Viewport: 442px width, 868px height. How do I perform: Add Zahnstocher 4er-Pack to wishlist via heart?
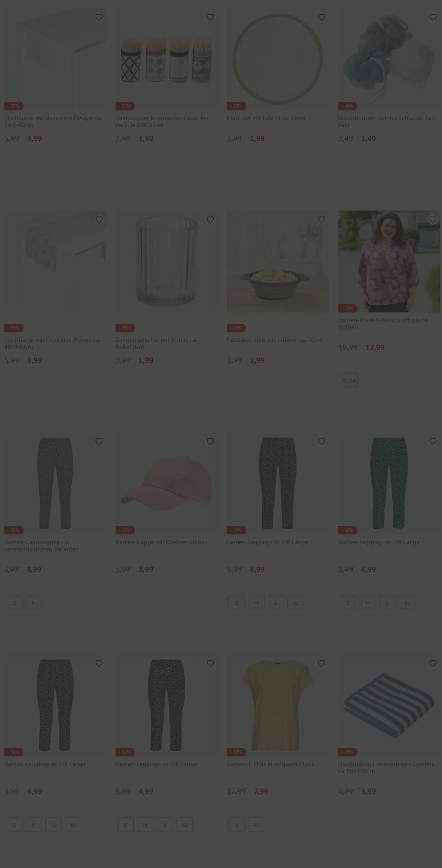[210, 17]
